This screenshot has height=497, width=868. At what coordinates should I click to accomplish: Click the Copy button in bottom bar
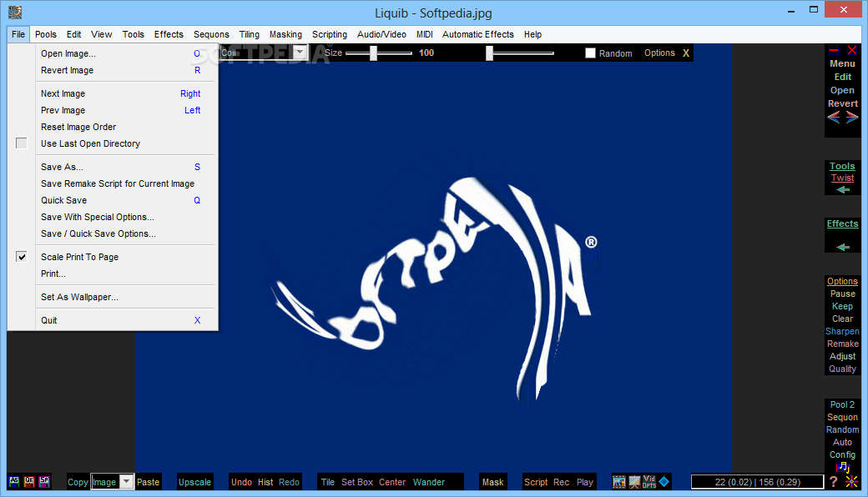pos(78,482)
